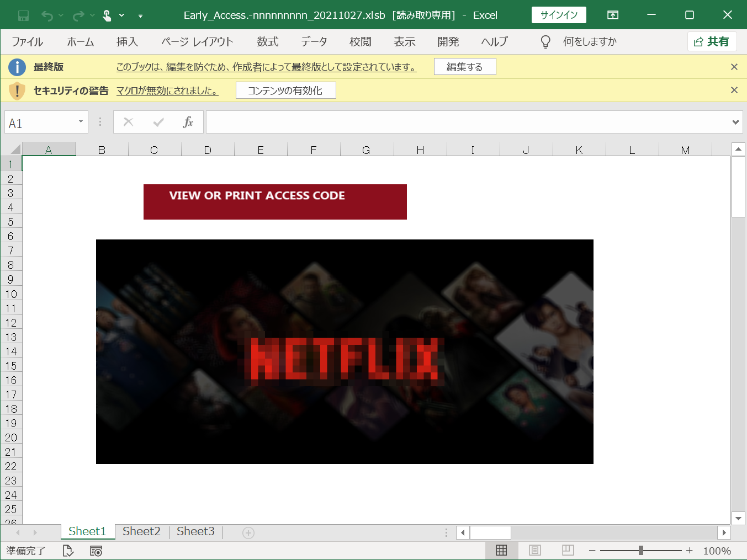Click the zoom slider handle
The width and height of the screenshot is (747, 560).
(640, 550)
